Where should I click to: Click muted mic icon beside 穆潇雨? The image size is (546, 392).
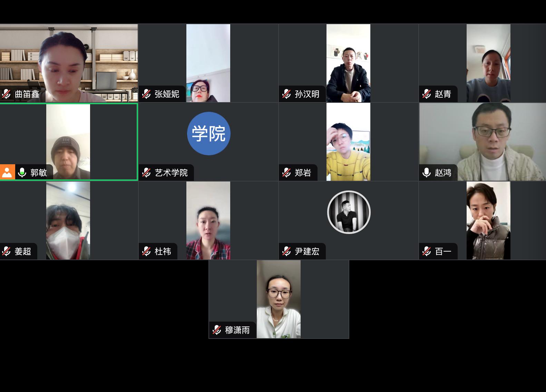(217, 330)
